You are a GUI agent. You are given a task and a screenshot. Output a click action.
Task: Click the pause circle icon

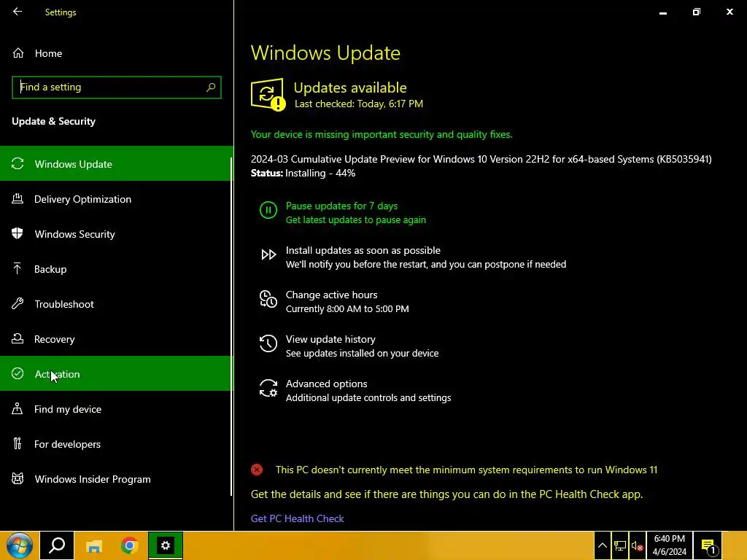pyautogui.click(x=268, y=210)
